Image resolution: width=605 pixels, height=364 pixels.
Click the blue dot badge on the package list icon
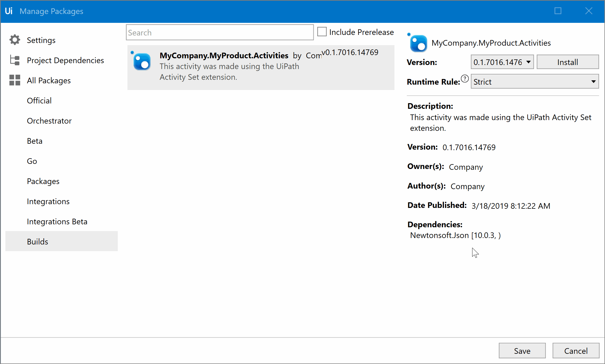(132, 52)
